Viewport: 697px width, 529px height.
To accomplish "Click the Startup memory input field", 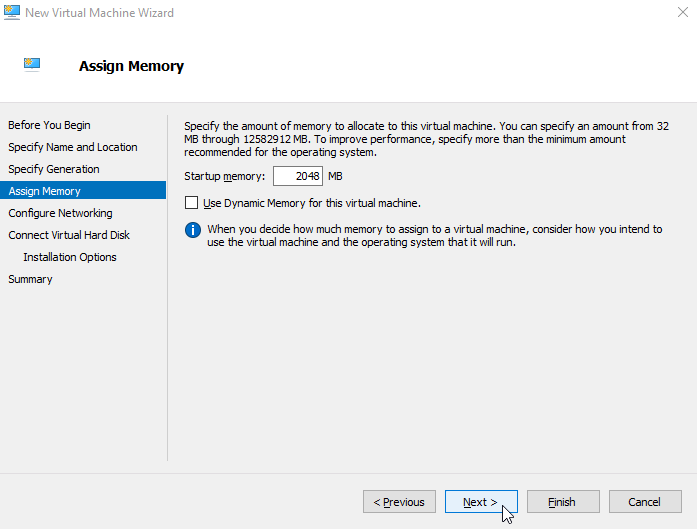I will tap(298, 176).
